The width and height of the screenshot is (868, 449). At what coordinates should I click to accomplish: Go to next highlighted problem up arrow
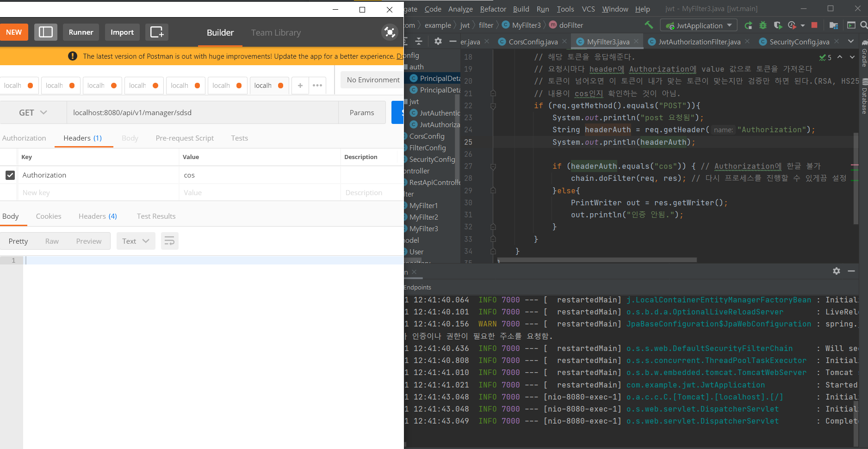click(x=840, y=57)
